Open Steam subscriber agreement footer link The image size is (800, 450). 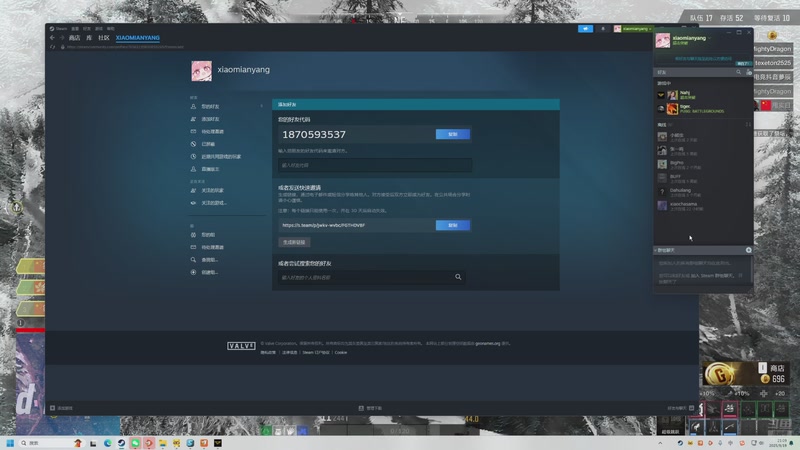click(x=316, y=353)
